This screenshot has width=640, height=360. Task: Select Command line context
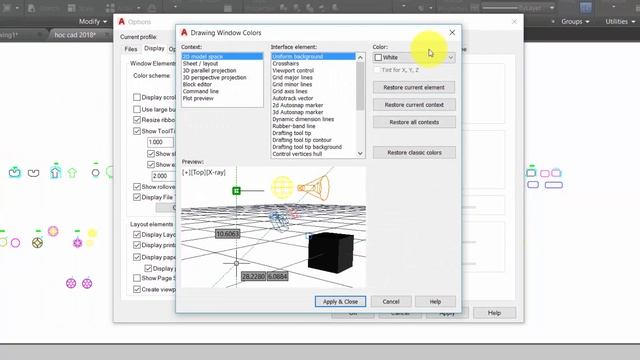(x=222, y=91)
